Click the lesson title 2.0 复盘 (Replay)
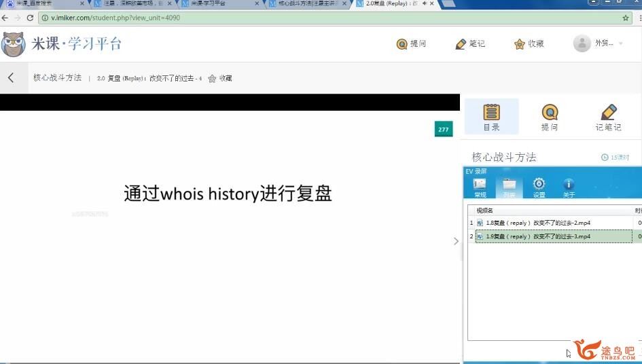642x364 pixels. 149,78
